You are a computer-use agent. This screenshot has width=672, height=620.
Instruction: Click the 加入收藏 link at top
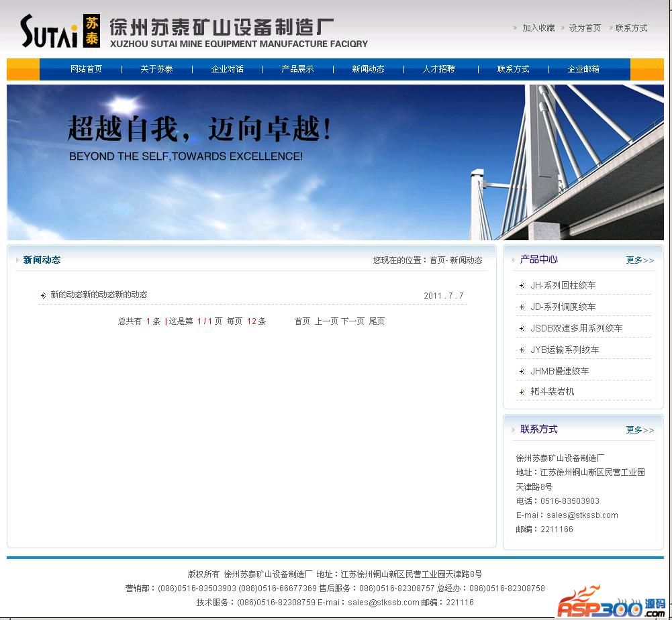coord(538,28)
